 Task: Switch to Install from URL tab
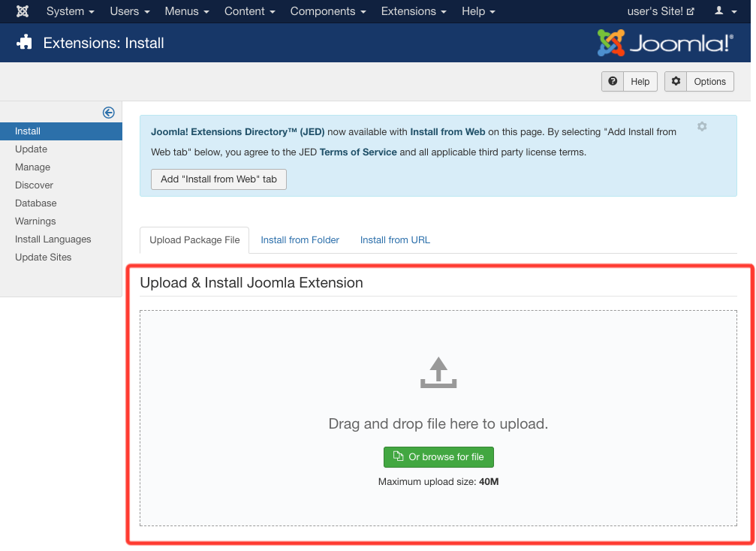tap(395, 240)
